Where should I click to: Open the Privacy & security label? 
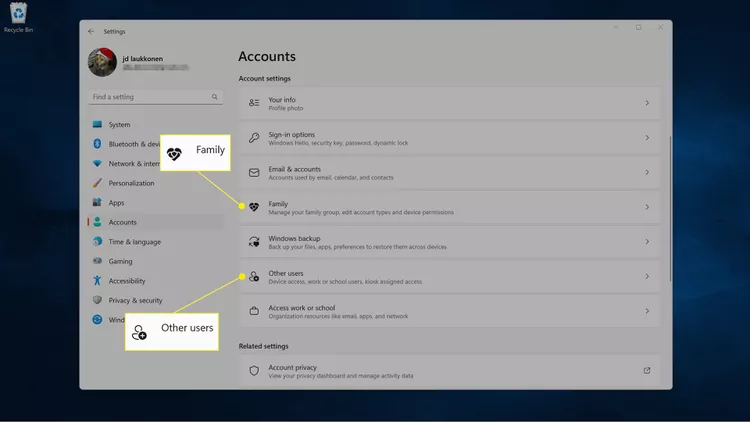click(135, 300)
